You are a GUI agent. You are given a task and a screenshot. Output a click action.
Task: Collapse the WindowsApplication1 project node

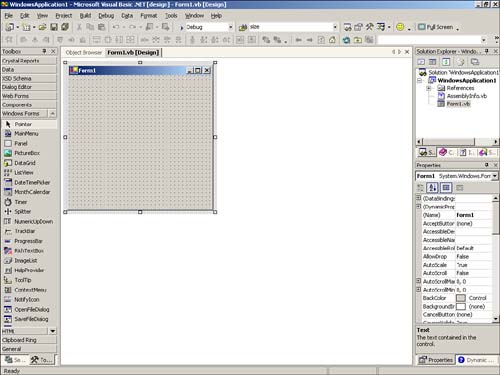tap(420, 81)
